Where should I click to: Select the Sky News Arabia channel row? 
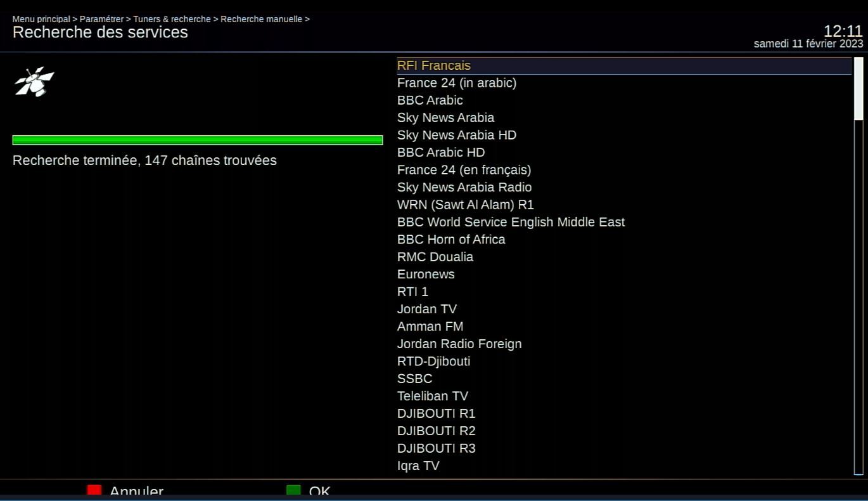[x=624, y=118]
